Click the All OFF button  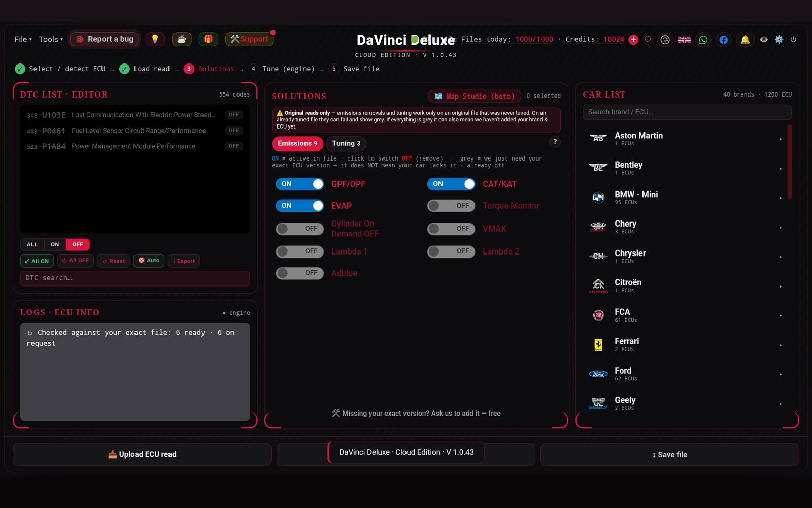click(75, 261)
